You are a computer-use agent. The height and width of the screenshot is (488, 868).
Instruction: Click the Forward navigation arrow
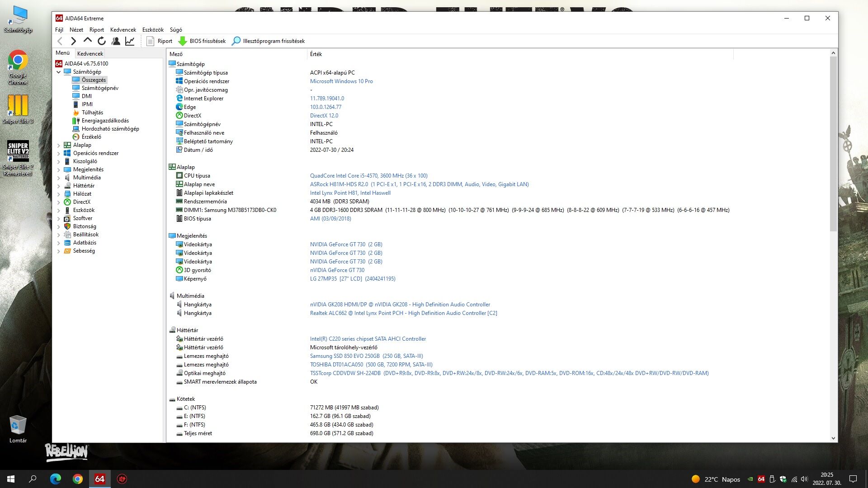(x=74, y=41)
